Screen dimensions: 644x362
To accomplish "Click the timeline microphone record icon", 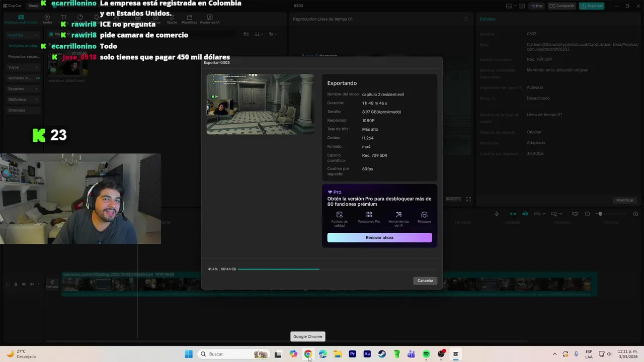I will pos(497,214).
